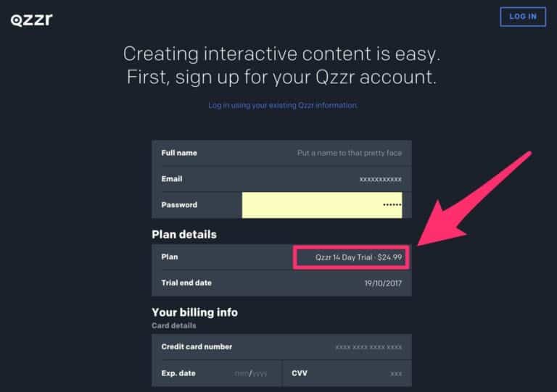
Task: Click the Qzzr logo
Action: (32, 20)
